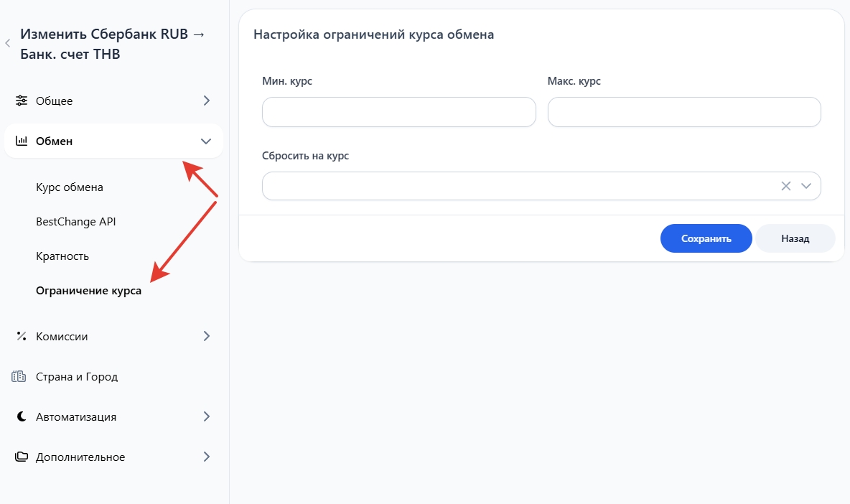
Task: Go to the Кратность submenu item
Action: [x=62, y=256]
